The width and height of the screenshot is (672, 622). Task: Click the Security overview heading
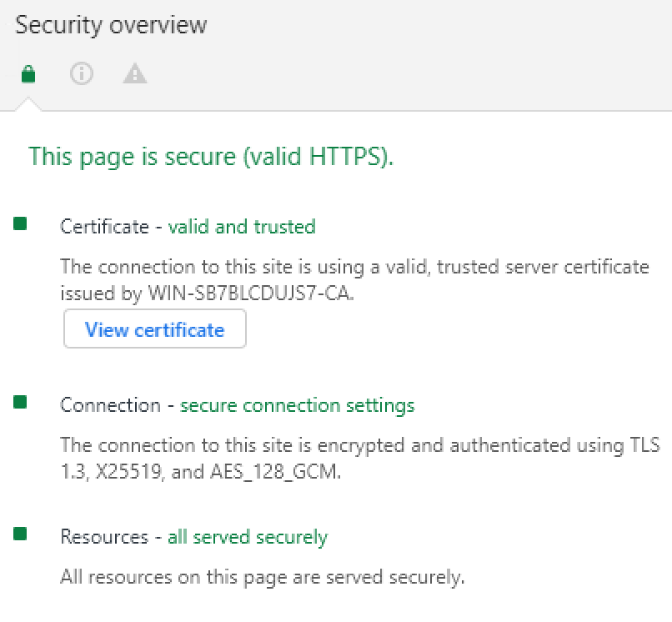111,25
